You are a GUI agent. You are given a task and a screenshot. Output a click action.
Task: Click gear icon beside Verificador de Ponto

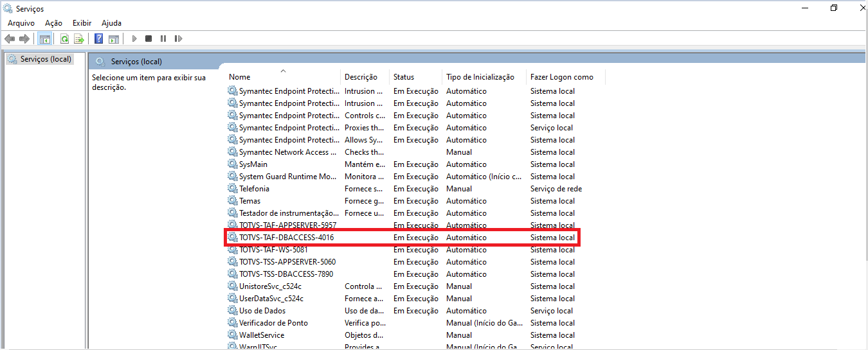coord(233,323)
